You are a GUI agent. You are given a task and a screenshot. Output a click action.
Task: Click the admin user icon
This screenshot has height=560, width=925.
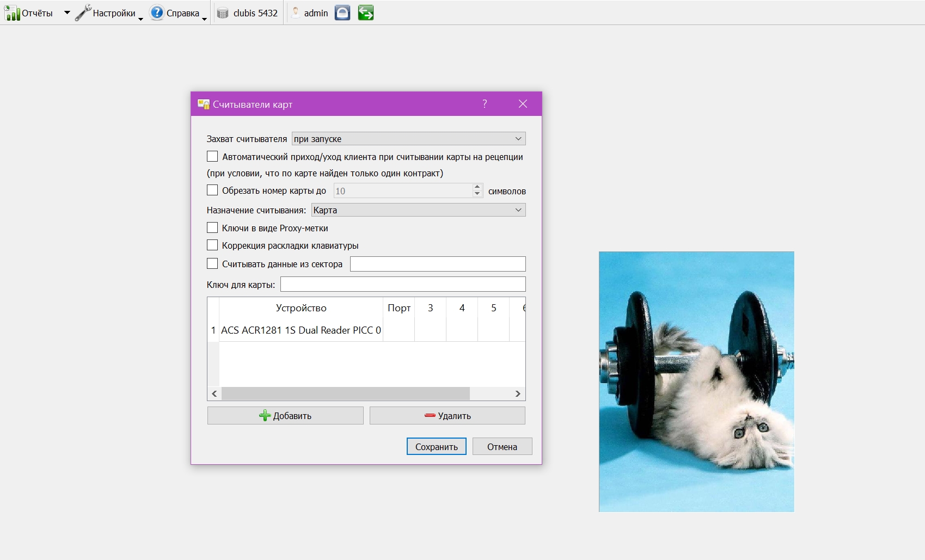click(x=296, y=13)
